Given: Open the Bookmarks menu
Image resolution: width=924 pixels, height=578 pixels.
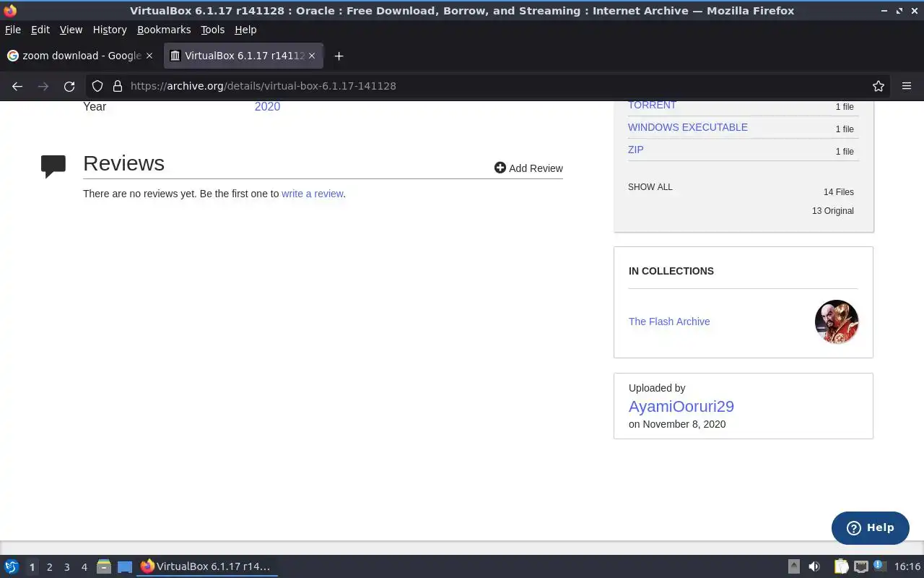Looking at the screenshot, I should (x=164, y=30).
